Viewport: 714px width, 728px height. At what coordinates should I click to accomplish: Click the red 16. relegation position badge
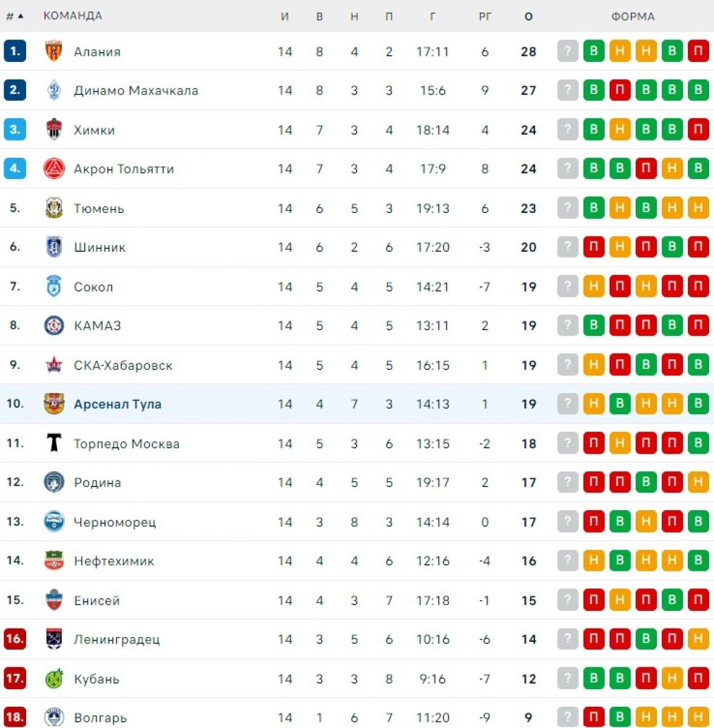pos(15,639)
